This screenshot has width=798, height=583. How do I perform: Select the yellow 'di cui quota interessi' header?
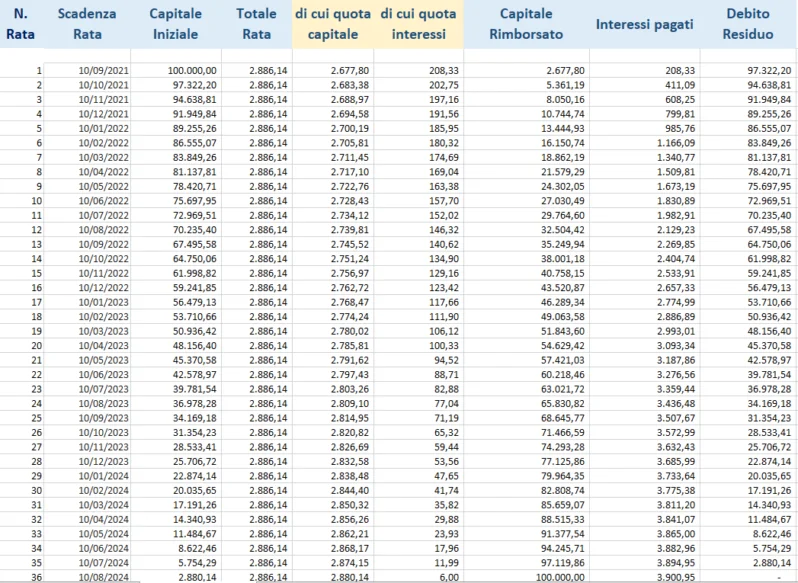tap(418, 24)
